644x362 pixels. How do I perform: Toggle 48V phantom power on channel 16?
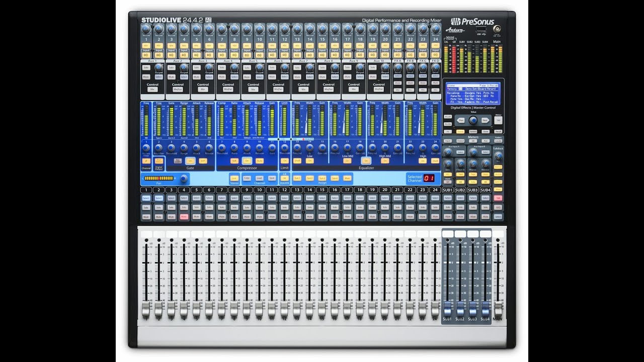(x=335, y=45)
